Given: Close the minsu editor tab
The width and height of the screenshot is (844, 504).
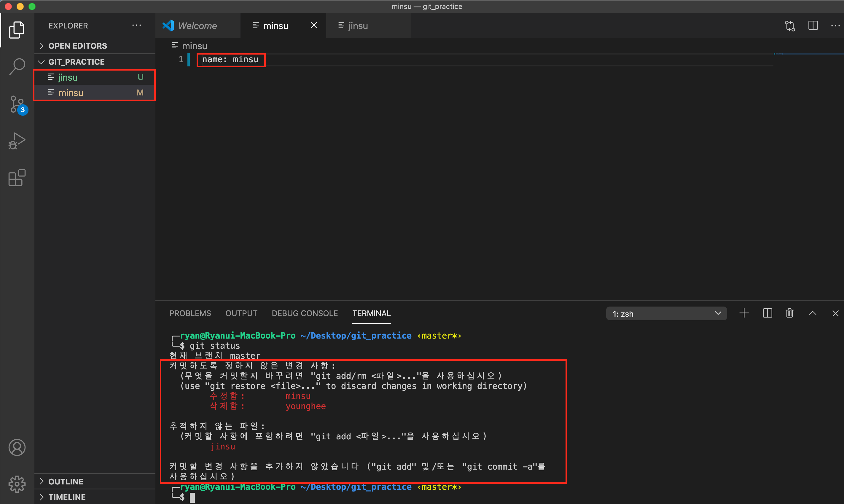Looking at the screenshot, I should coord(313,25).
